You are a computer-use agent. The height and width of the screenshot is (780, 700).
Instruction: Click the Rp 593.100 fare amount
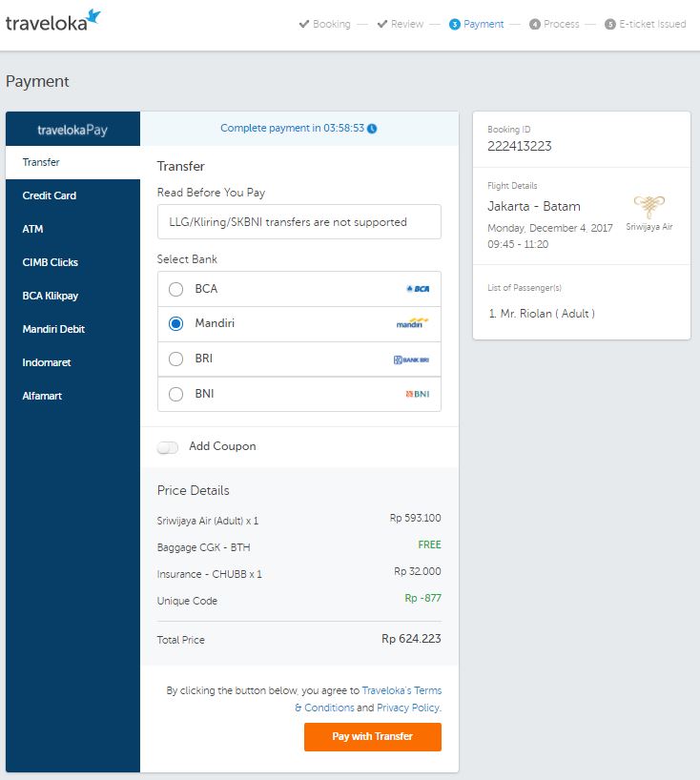416,519
